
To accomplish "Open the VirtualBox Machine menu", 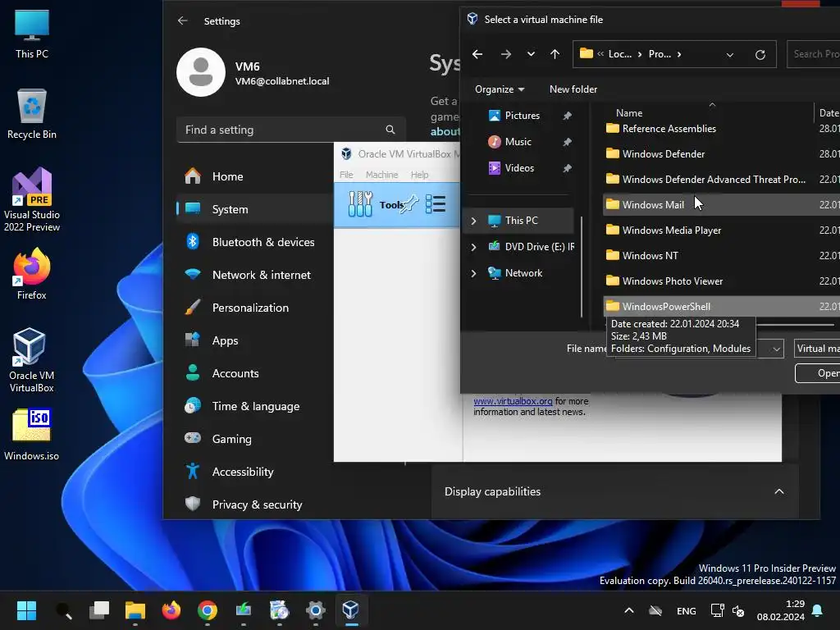I will [381, 175].
